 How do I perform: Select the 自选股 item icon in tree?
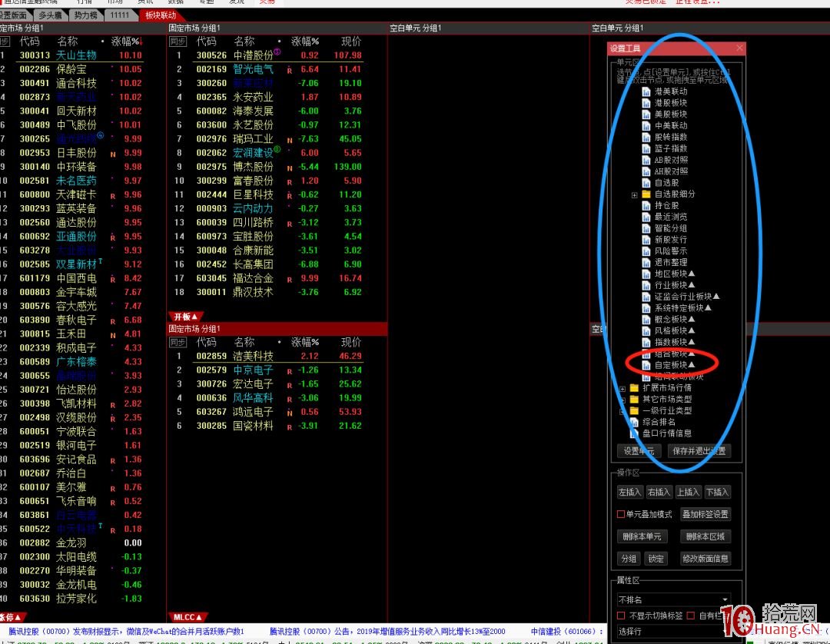pos(646,183)
